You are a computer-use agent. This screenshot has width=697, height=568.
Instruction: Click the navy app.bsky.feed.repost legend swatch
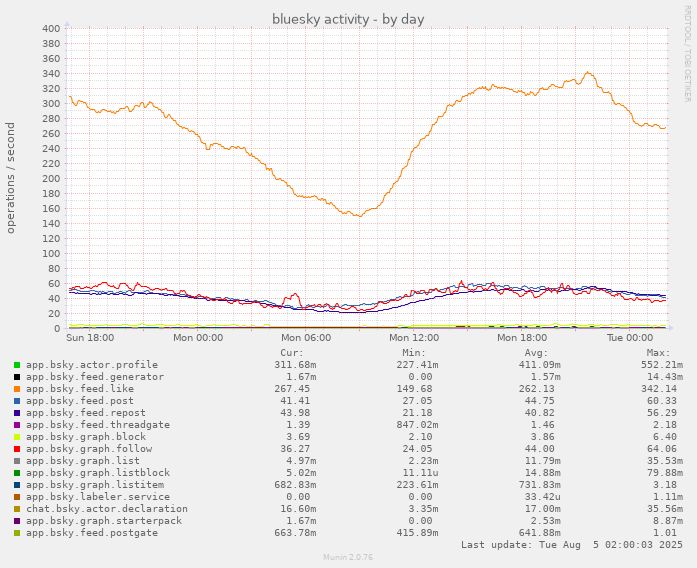pos(17,413)
